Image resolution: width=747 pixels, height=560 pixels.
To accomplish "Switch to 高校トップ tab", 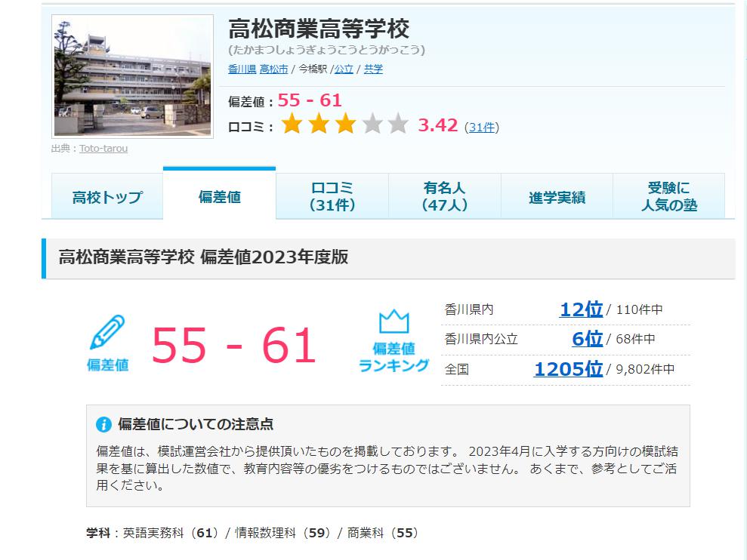I will tap(106, 198).
